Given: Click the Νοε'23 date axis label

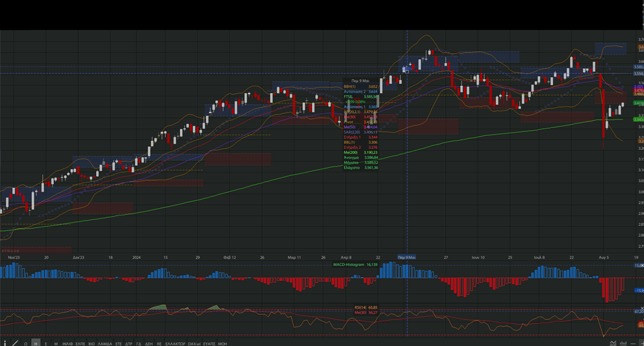Looking at the screenshot, I should tap(14, 258).
